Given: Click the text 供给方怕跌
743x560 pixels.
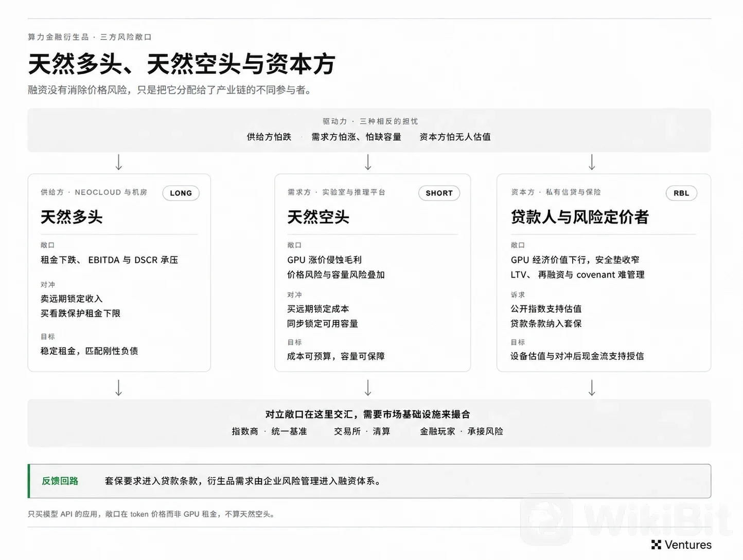Looking at the screenshot, I should (269, 137).
